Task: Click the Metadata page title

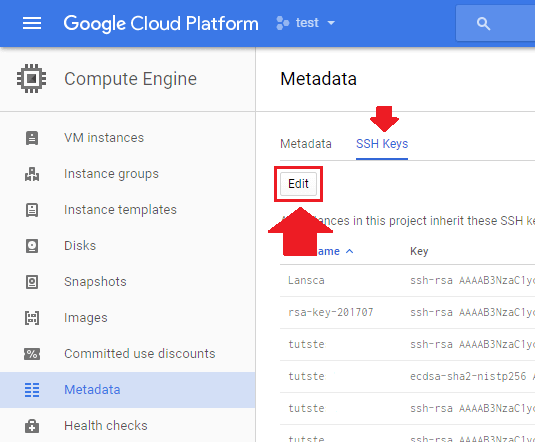Action: click(x=318, y=79)
